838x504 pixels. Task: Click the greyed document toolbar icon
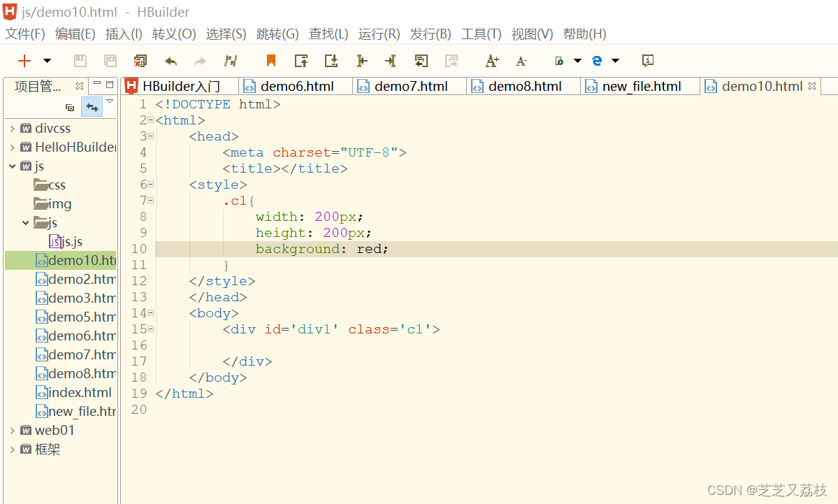pos(451,61)
